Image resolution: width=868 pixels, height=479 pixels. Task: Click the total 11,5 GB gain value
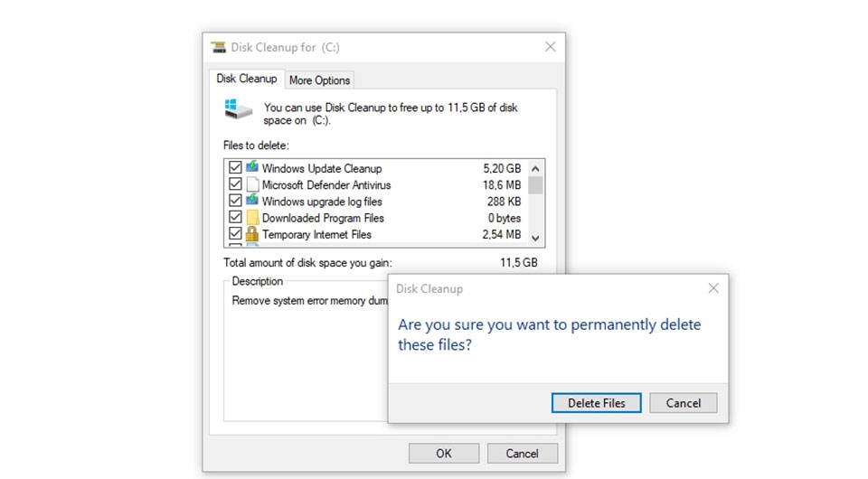tap(519, 263)
